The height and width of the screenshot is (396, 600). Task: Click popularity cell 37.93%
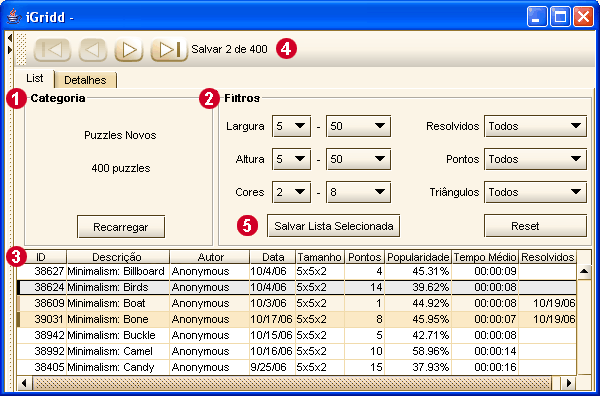(418, 367)
